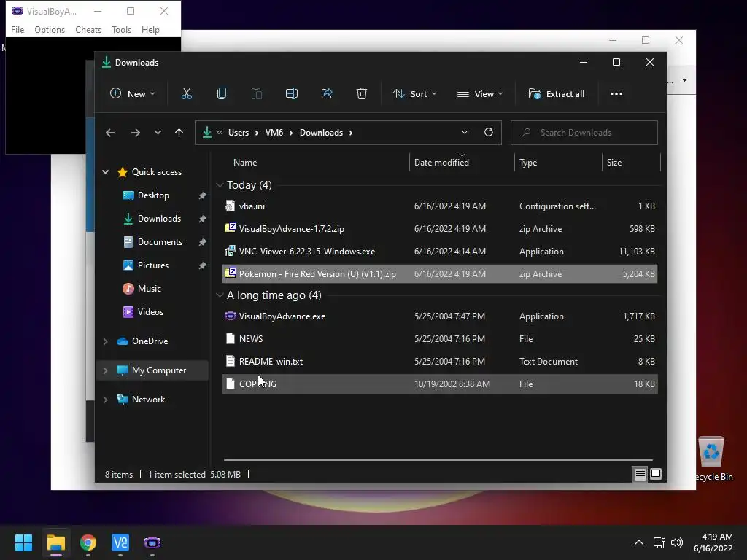Click Extract all button
This screenshot has height=560, width=747.
tap(556, 94)
